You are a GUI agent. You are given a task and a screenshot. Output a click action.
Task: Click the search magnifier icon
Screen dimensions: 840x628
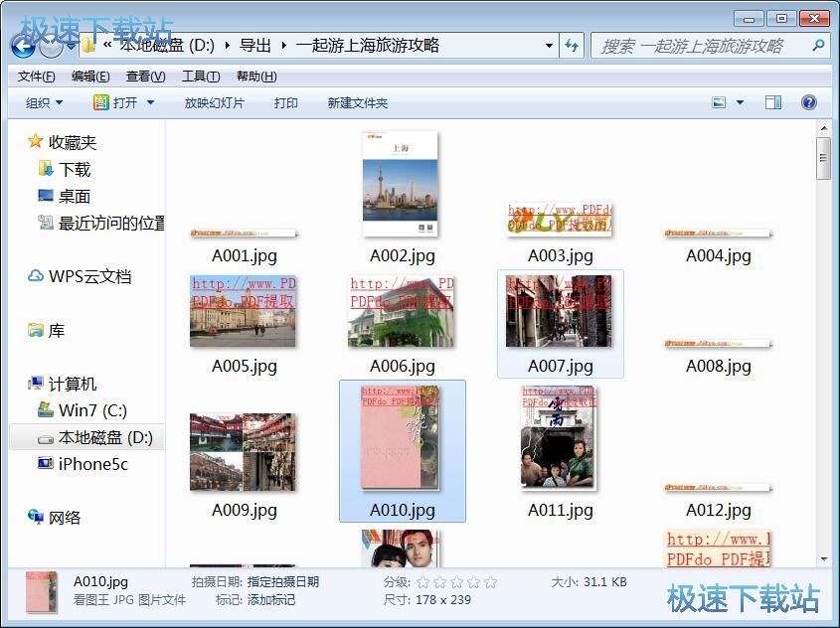tap(818, 46)
